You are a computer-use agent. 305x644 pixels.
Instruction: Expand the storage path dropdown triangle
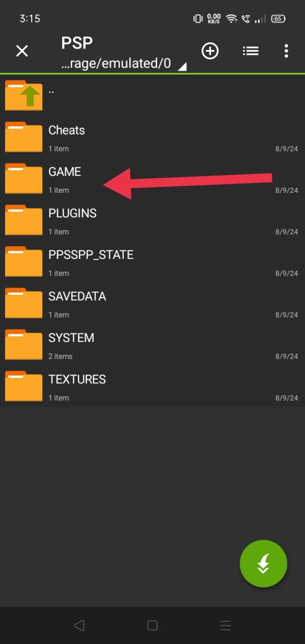pos(182,67)
